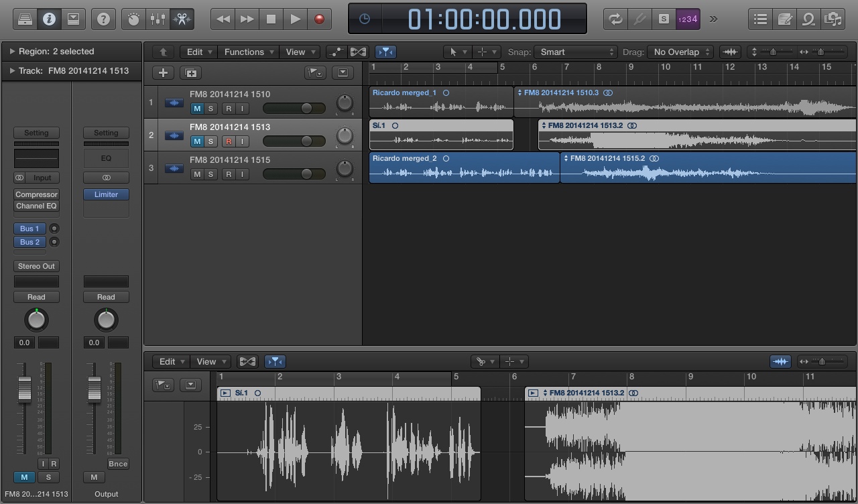
Task: Mute track FM8 20141214 1510
Action: (197, 109)
